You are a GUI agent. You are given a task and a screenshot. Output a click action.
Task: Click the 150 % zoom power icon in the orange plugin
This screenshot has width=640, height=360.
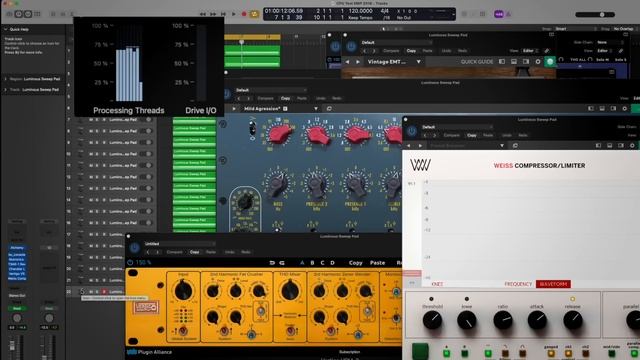coord(130,262)
